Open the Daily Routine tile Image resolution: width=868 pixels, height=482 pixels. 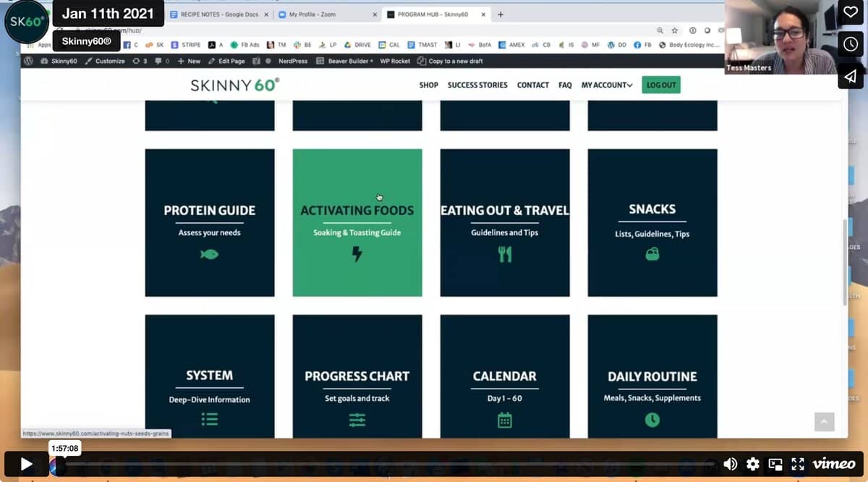click(x=652, y=376)
